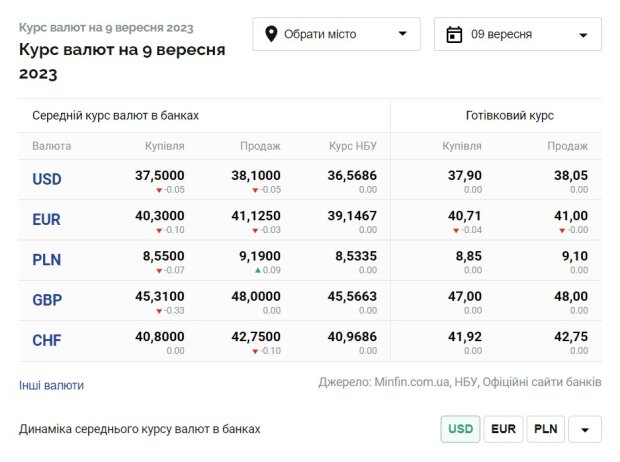This screenshot has height=462, width=620.
Task: Click the red arrow under EUR Продаж -0.03
Action: [x=255, y=230]
